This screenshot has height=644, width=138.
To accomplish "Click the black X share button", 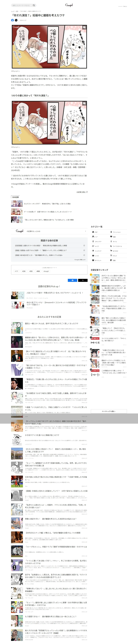I will 83,280.
